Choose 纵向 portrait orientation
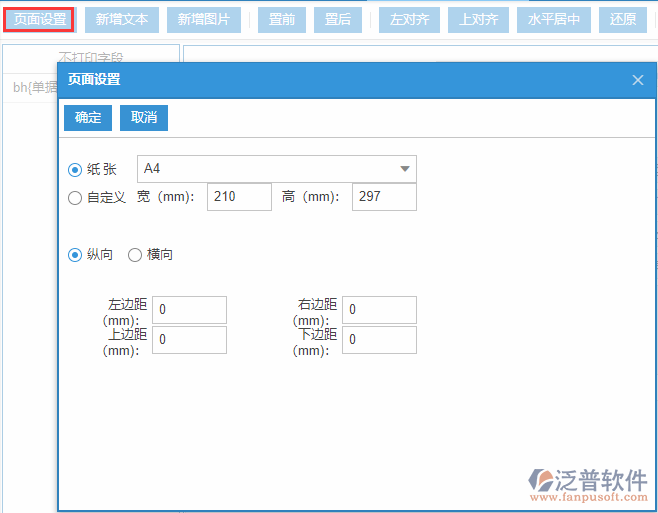The width and height of the screenshot is (658, 513). 75,255
